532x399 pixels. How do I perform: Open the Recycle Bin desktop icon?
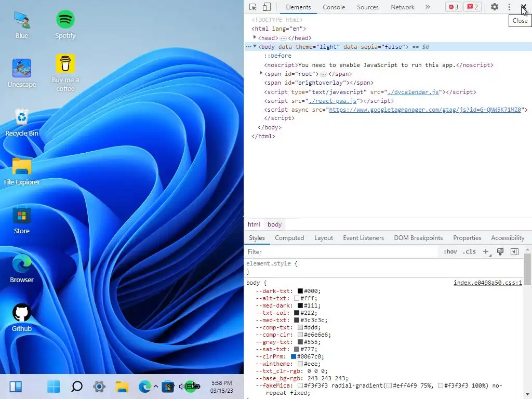(x=22, y=123)
